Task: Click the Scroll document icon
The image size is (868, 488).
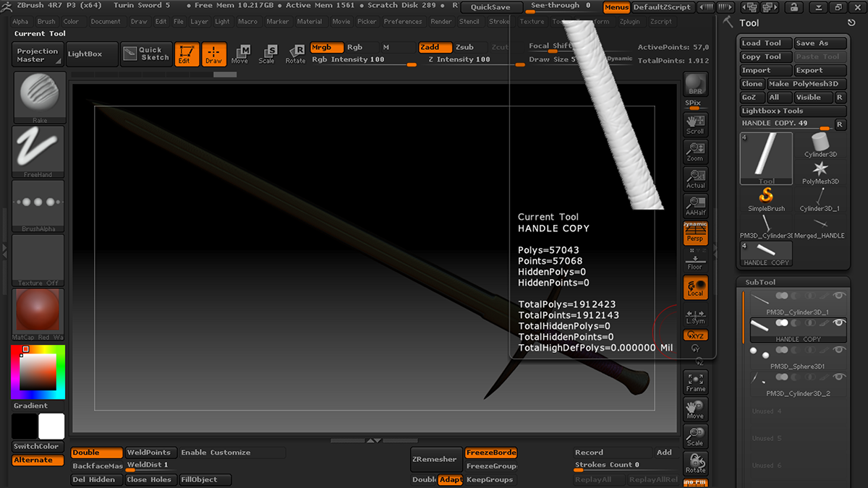Action: pyautogui.click(x=696, y=124)
